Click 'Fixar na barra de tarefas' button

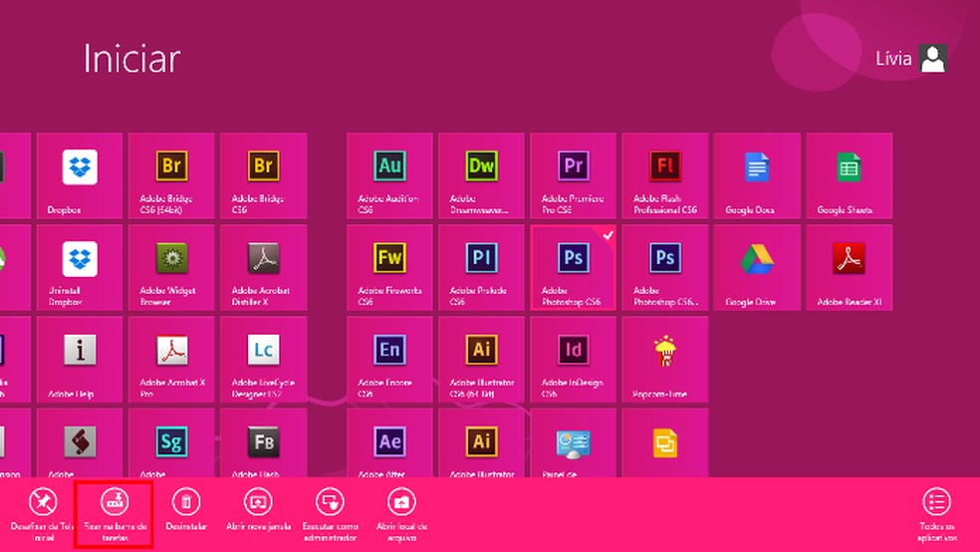pos(114,513)
